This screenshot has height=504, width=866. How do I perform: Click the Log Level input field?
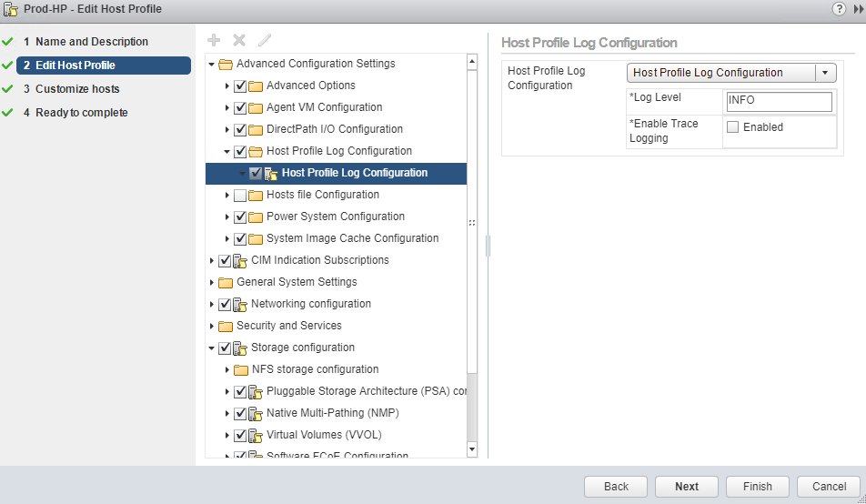779,100
